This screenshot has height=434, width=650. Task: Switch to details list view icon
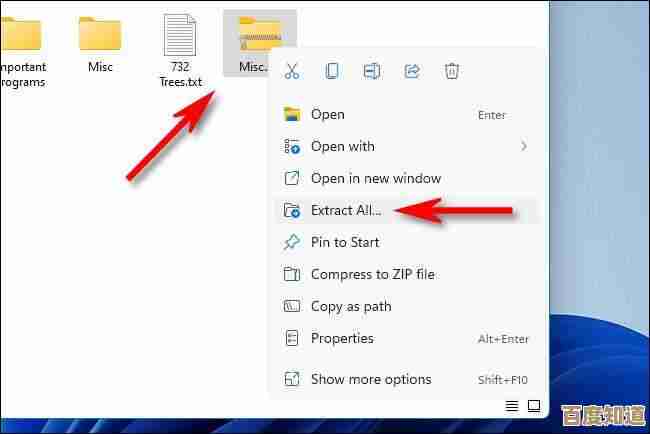tap(512, 406)
